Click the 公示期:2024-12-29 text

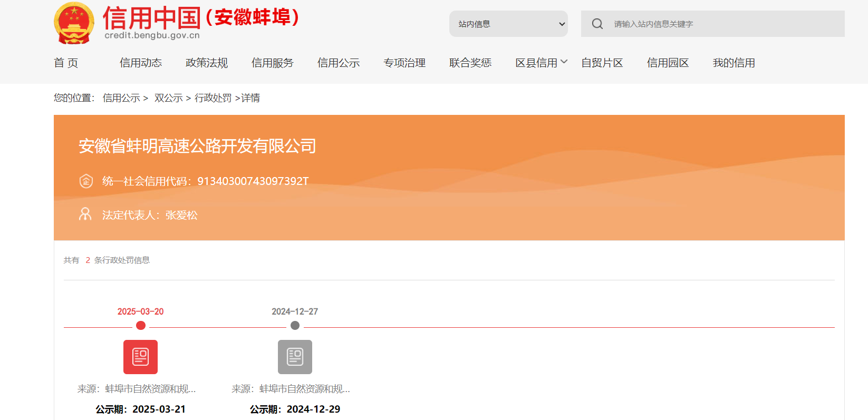(x=295, y=409)
